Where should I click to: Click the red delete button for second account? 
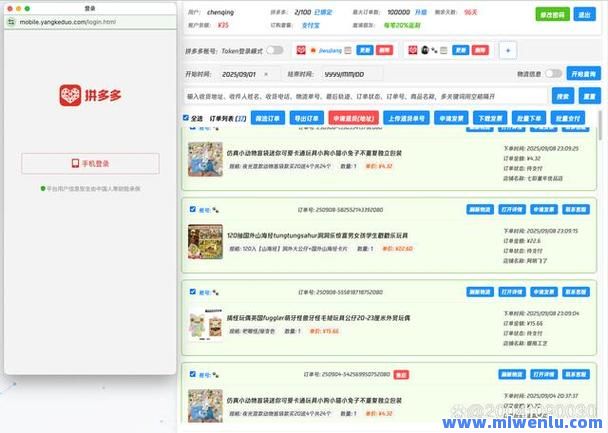point(480,50)
